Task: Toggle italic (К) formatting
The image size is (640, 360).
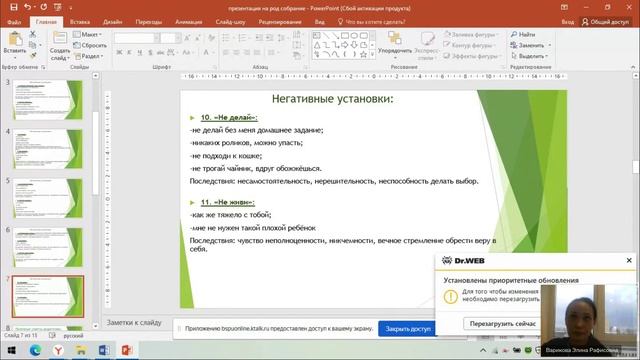Action: (x=129, y=52)
